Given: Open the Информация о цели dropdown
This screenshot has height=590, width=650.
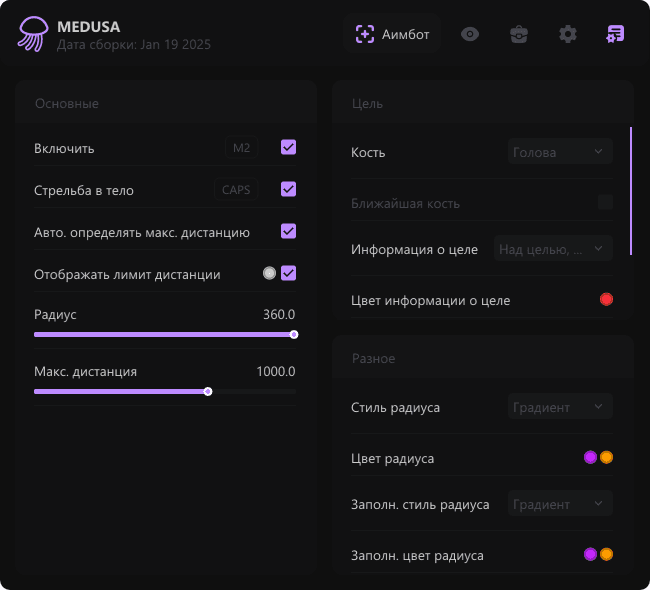Looking at the screenshot, I should [x=553, y=249].
